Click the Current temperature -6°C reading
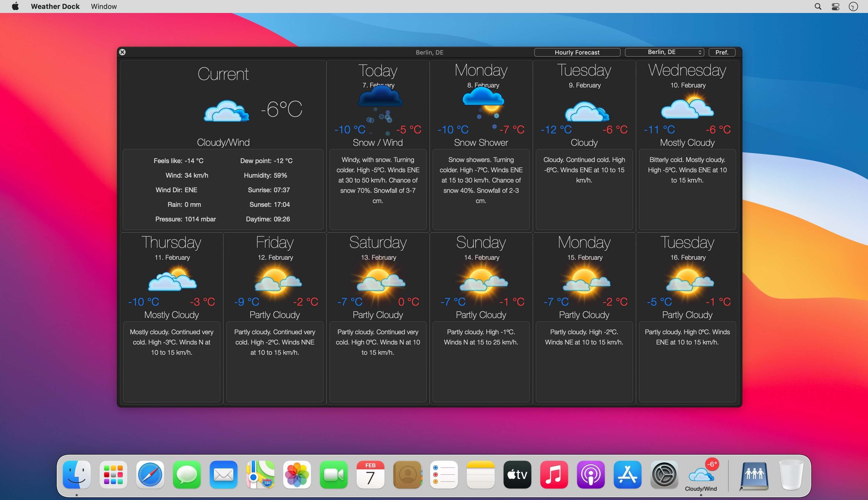The image size is (868, 500). [x=282, y=109]
